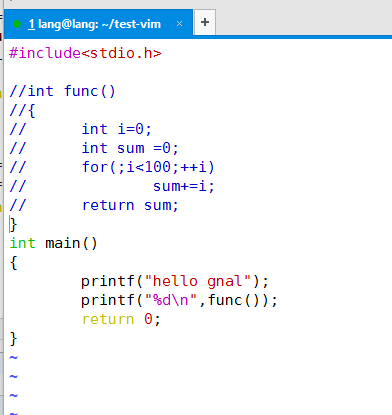Image resolution: width=392 pixels, height=415 pixels.
Task: Switch to the lang@lang: ~/test-vim tab
Action: (98, 24)
